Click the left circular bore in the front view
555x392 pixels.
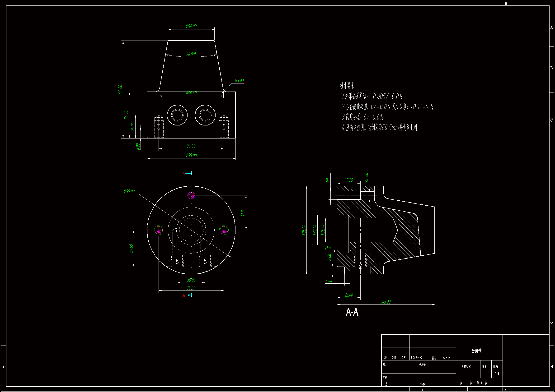click(x=177, y=115)
